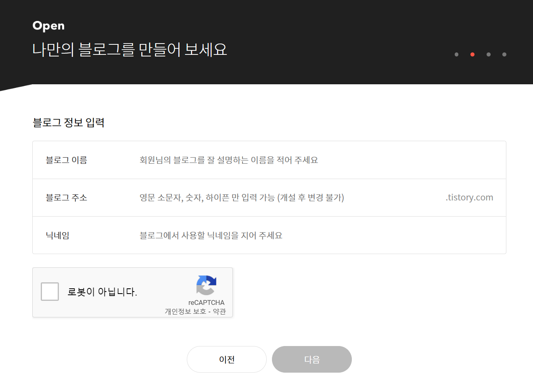Click the '나만의 블로그를 만들어 보세요' headline
This screenshot has height=392, width=533.
(x=130, y=50)
